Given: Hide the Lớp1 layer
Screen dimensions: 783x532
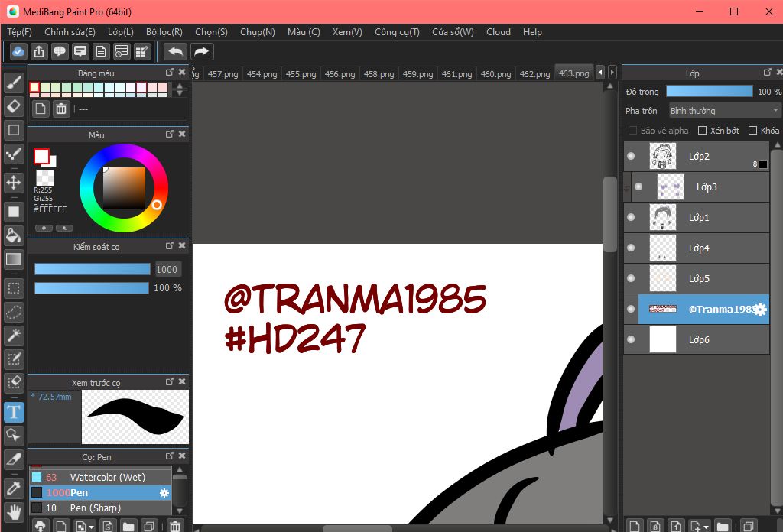Looking at the screenshot, I should (631, 217).
